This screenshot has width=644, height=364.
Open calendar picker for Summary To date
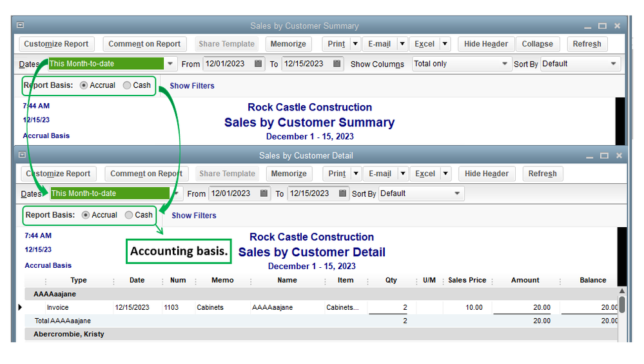tap(337, 64)
